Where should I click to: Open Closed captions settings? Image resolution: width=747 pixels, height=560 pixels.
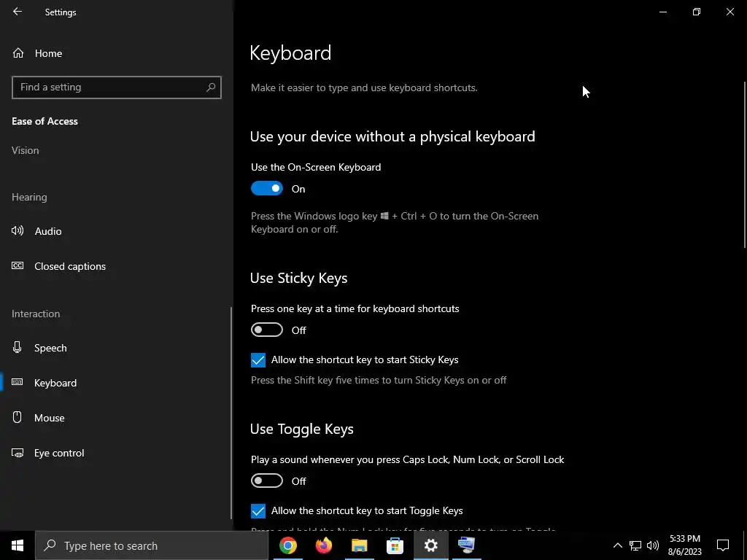click(70, 266)
